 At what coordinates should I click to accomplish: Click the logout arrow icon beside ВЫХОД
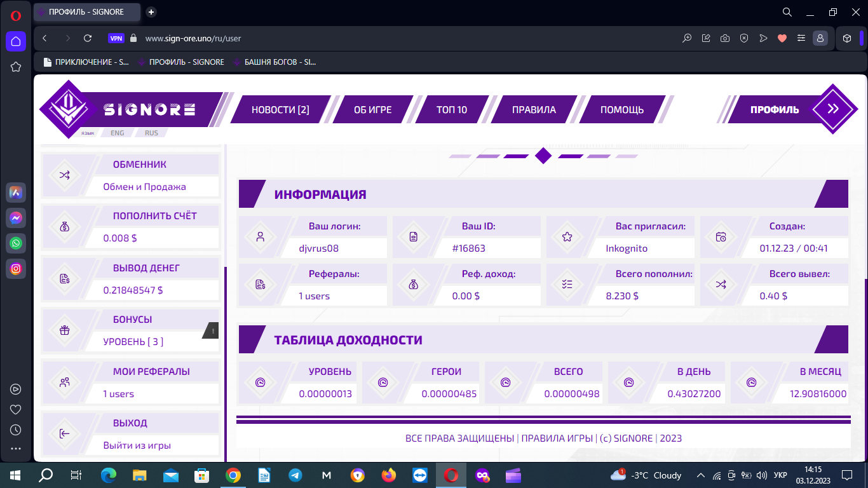click(65, 434)
